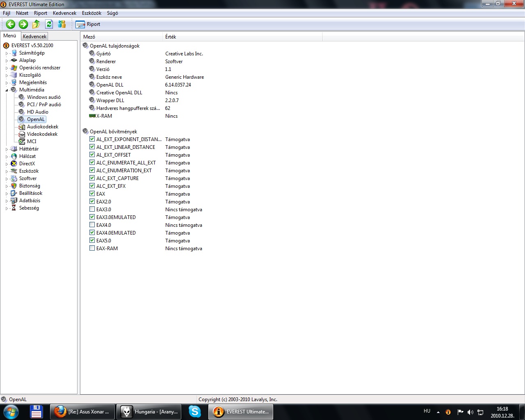Click the Riport toolbar button

[88, 24]
